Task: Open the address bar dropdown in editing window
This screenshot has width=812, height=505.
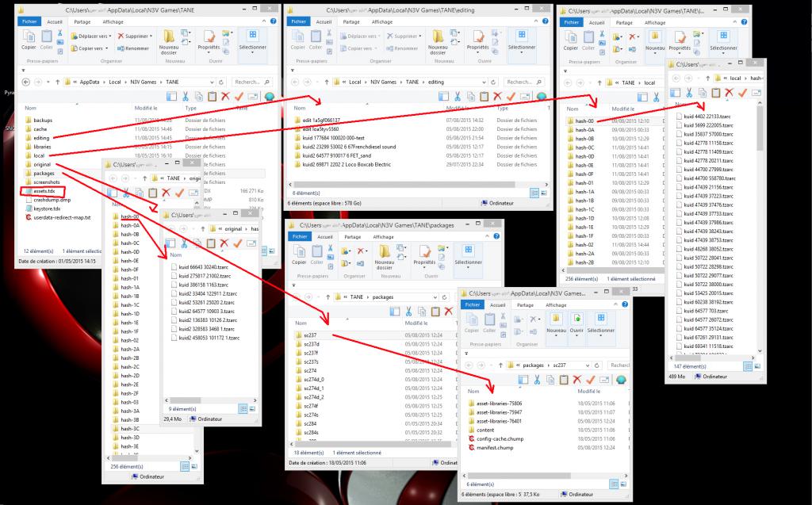Action: click(x=485, y=82)
